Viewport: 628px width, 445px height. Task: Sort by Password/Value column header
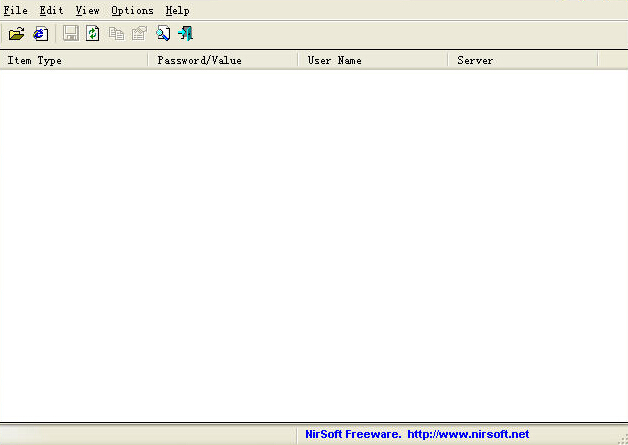coord(223,60)
